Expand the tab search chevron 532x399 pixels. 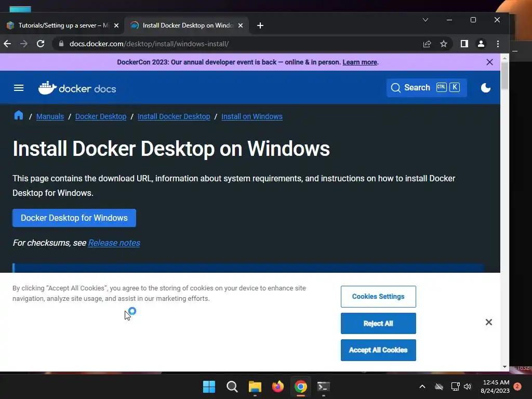[x=425, y=20]
